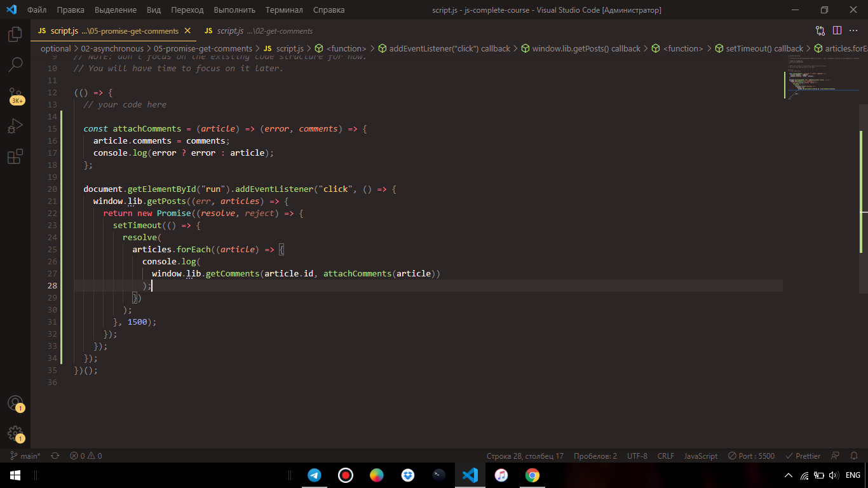The image size is (868, 488).
Task: Open the Вид menu
Action: (x=154, y=10)
